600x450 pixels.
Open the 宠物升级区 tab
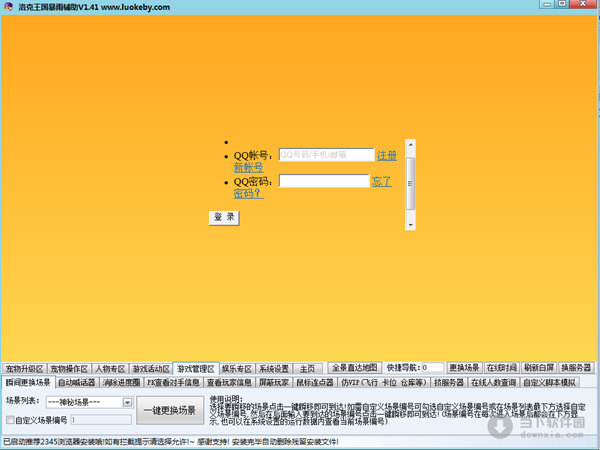click(24, 369)
